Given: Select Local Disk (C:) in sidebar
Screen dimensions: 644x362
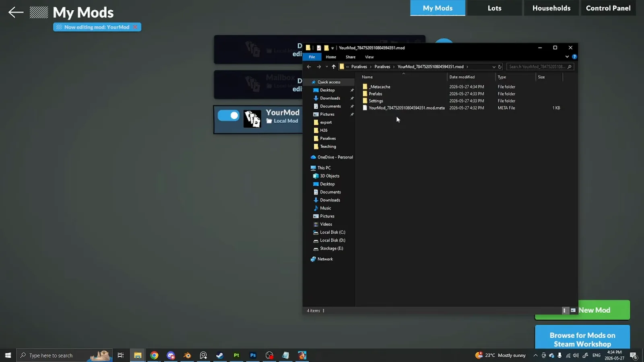Looking at the screenshot, I should coord(332,232).
